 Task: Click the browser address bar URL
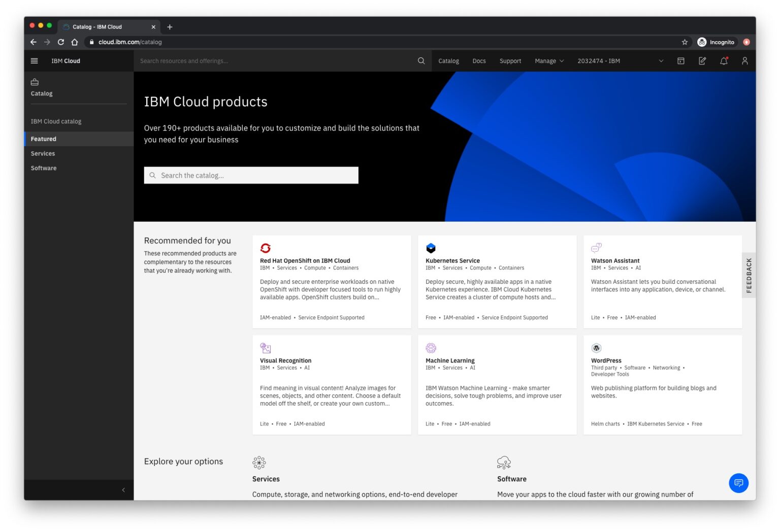pos(130,42)
